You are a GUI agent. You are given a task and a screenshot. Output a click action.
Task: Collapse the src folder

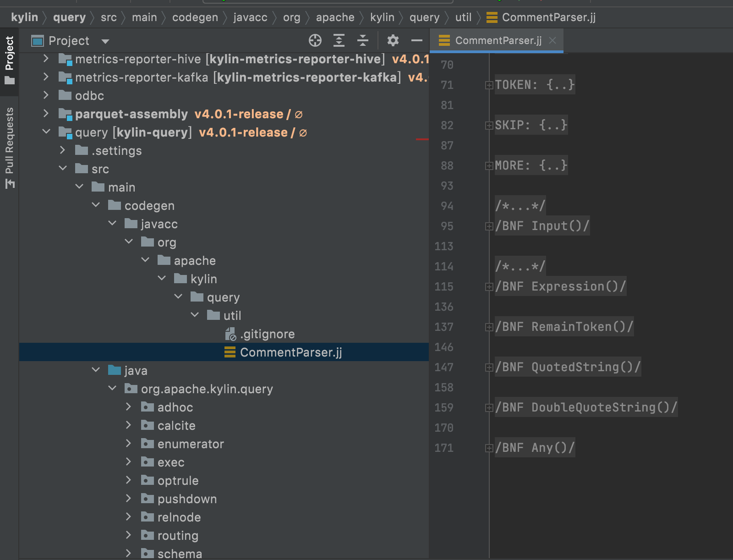pos(63,169)
